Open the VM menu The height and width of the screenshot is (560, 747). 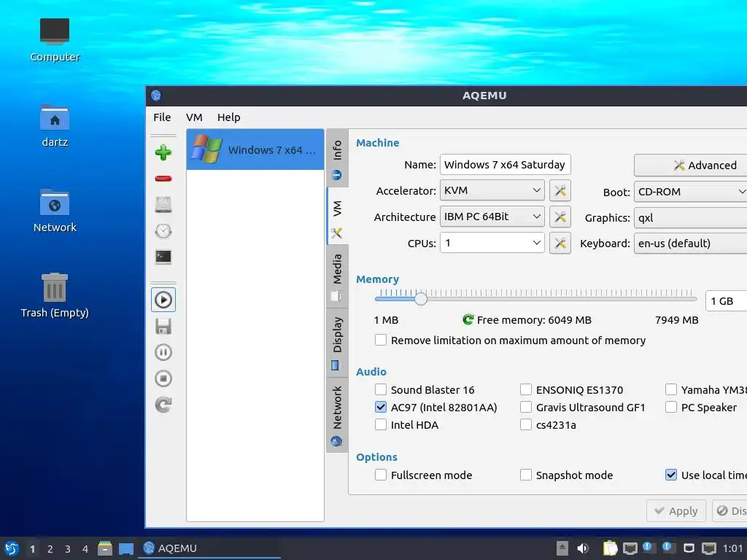pyautogui.click(x=194, y=117)
